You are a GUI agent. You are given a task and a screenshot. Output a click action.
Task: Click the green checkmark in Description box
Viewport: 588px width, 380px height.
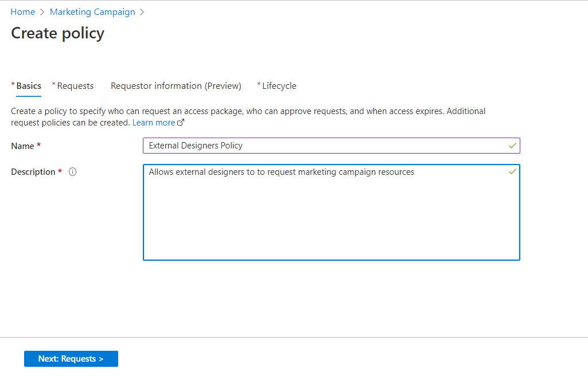coord(512,171)
